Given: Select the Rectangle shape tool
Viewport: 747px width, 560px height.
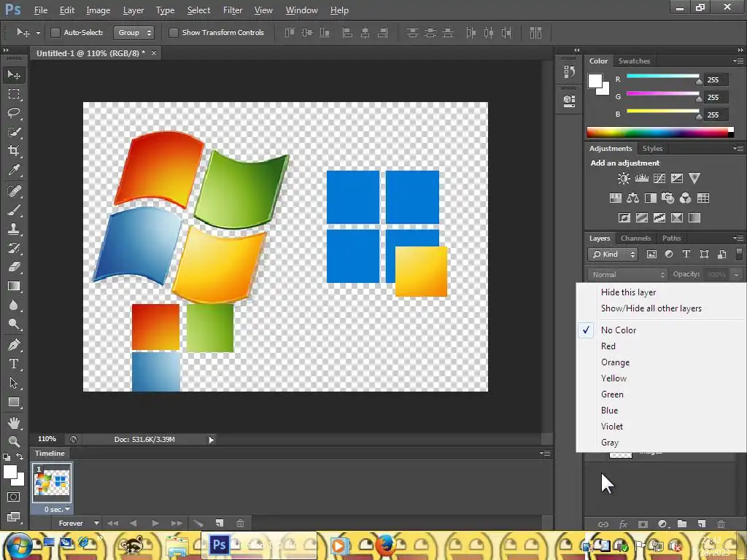Looking at the screenshot, I should [x=14, y=402].
